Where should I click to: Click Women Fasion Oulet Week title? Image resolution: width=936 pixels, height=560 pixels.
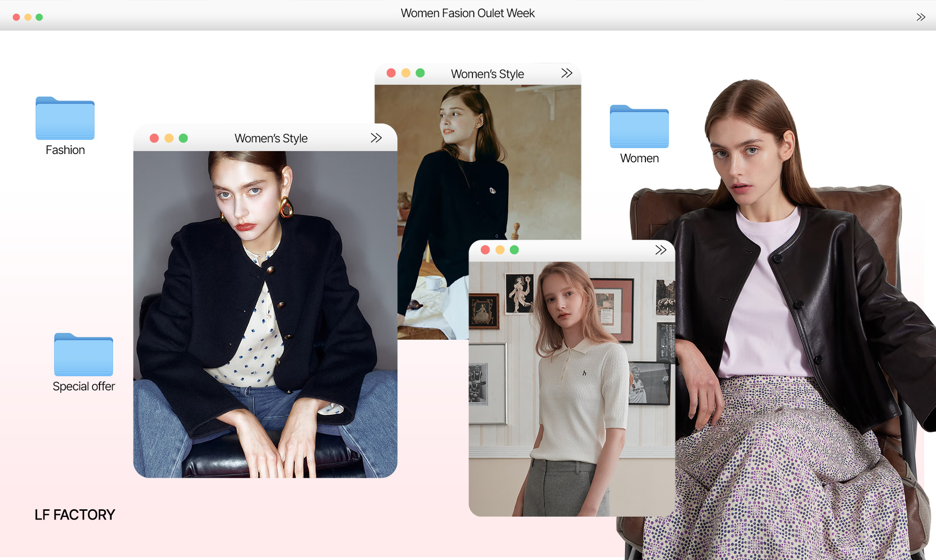468,13
